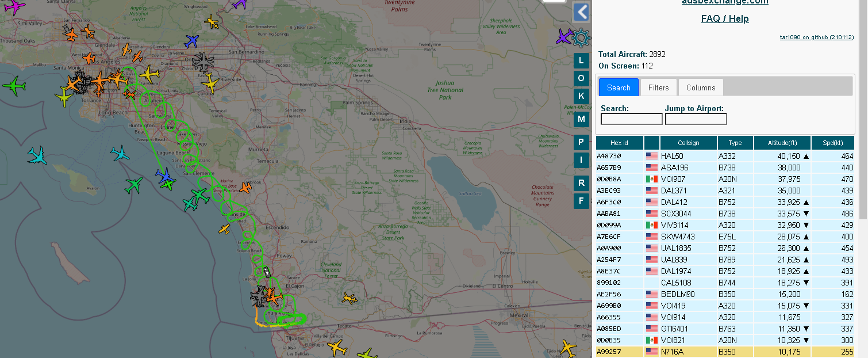
Task: Select the cyan aircraft off Laguna Beach
Action: [120, 154]
